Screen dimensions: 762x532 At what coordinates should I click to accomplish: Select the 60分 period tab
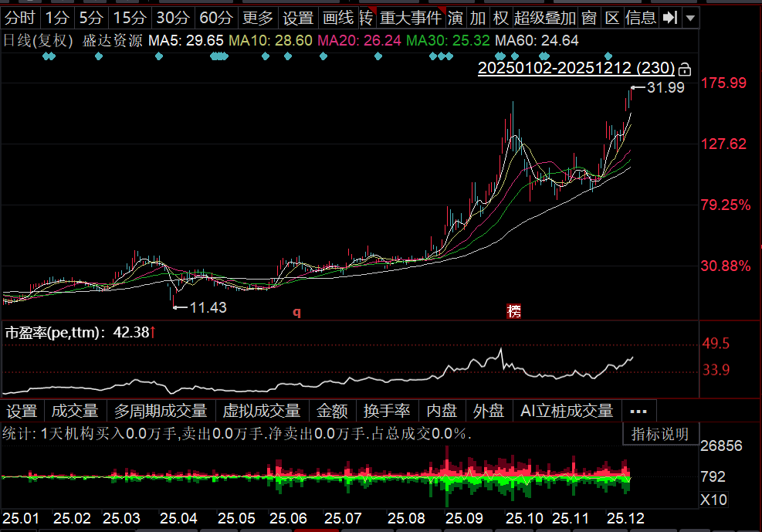[215, 18]
